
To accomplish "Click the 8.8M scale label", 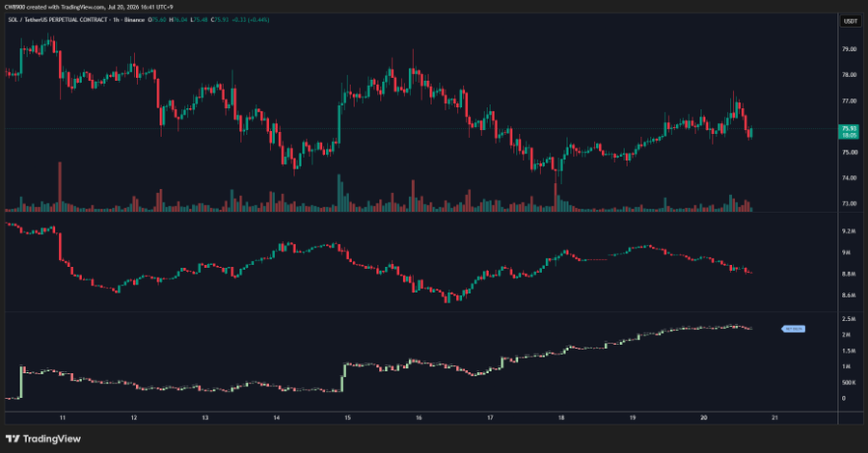I will [x=849, y=274].
